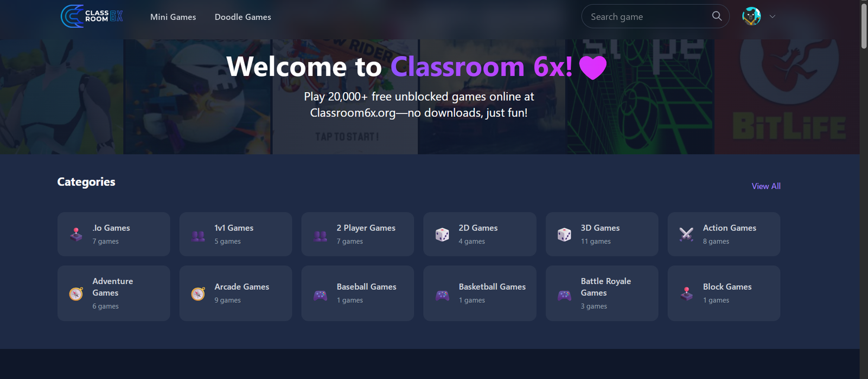Open the 2 Player Games title
The image size is (868, 379).
366,228
